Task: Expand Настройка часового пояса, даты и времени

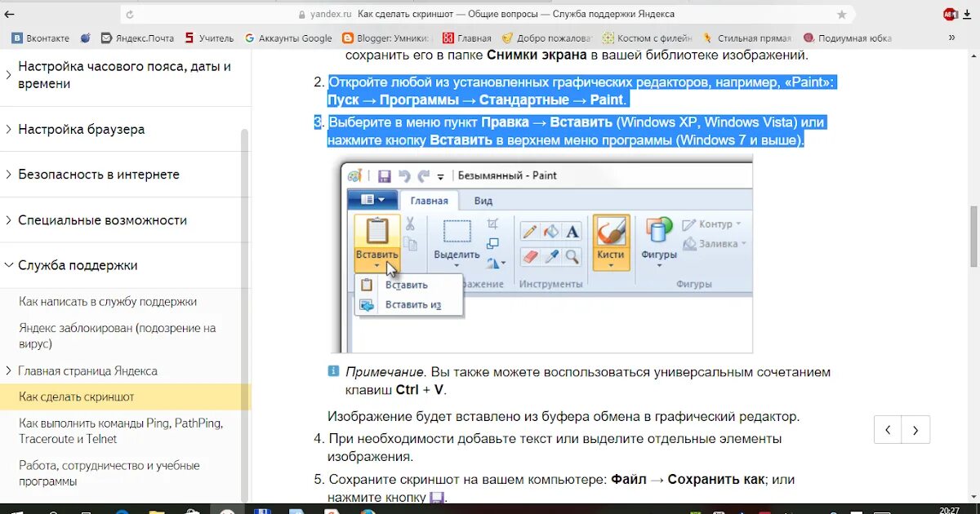Action: click(x=125, y=75)
